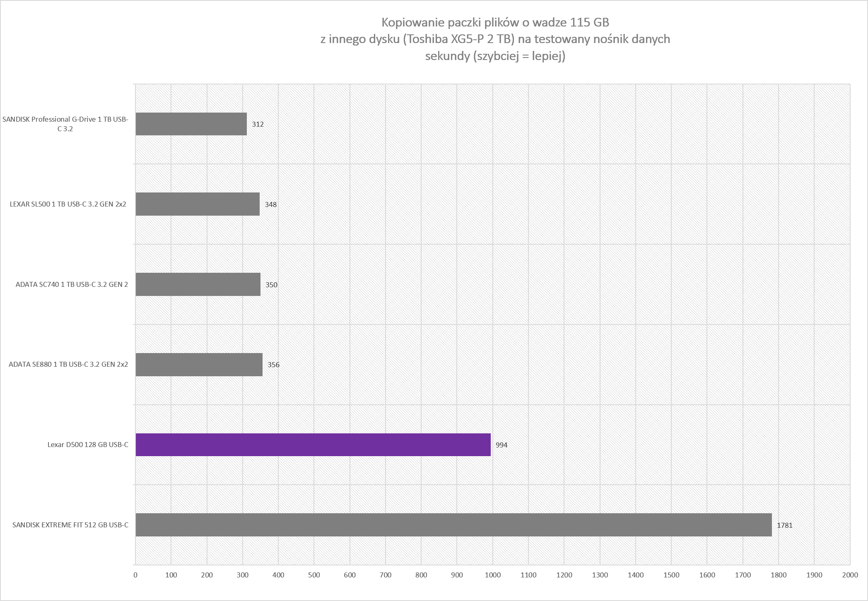This screenshot has height=601, width=868.
Task: Click the axis tick label 600
Action: pyautogui.click(x=350, y=575)
